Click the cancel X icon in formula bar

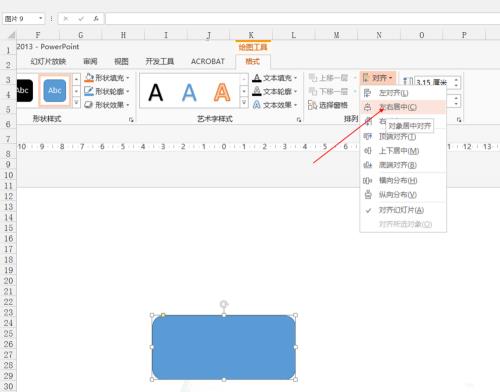pyautogui.click(x=66, y=19)
